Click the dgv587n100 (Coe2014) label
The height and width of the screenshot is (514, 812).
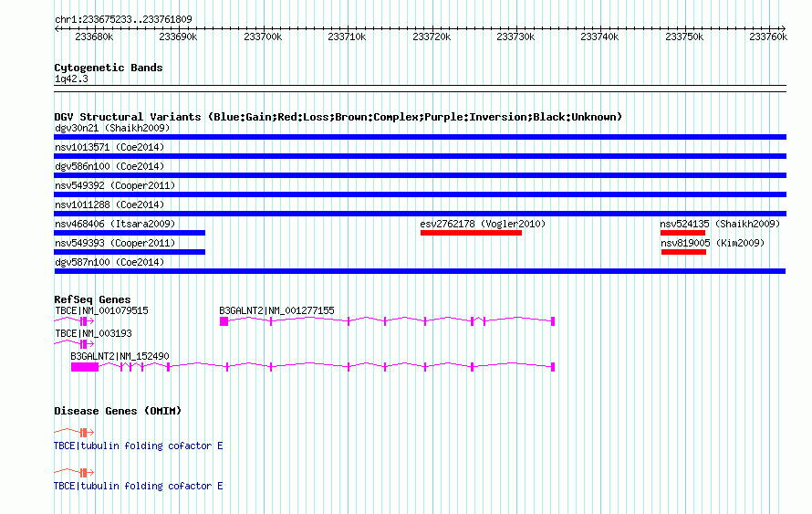coord(109,262)
